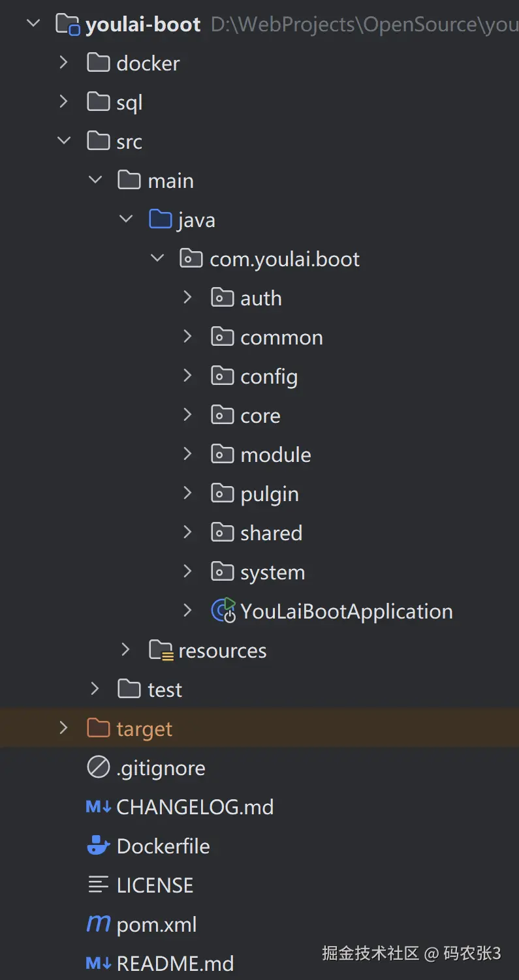The image size is (519, 980).
Task: Click the Markdown icon beside CHANGELOG.md
Action: pos(99,807)
